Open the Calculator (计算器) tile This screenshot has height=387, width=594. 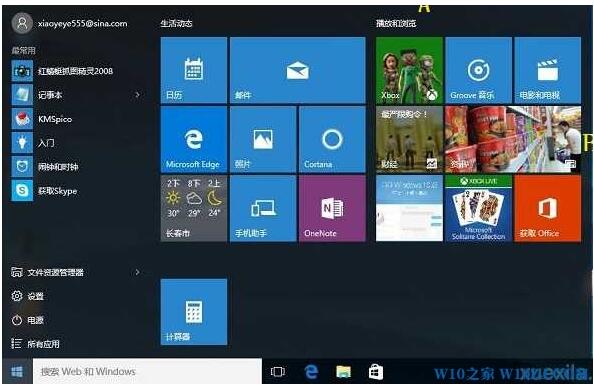(x=194, y=312)
